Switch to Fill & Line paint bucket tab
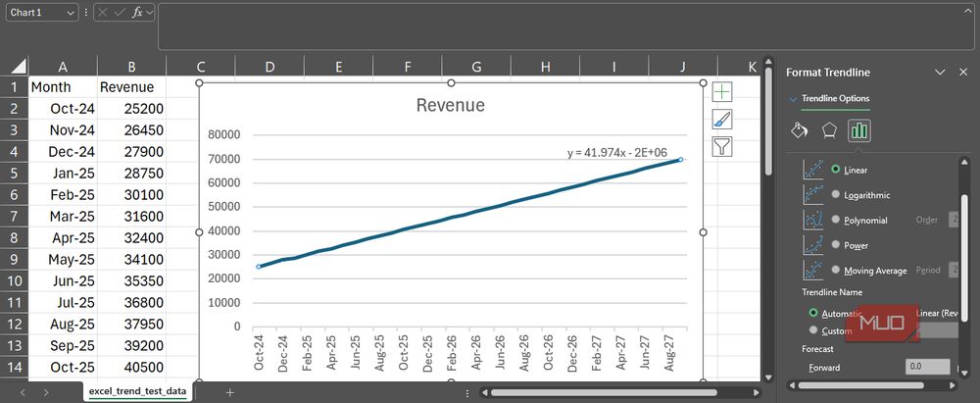This screenshot has width=980, height=403. [x=800, y=130]
